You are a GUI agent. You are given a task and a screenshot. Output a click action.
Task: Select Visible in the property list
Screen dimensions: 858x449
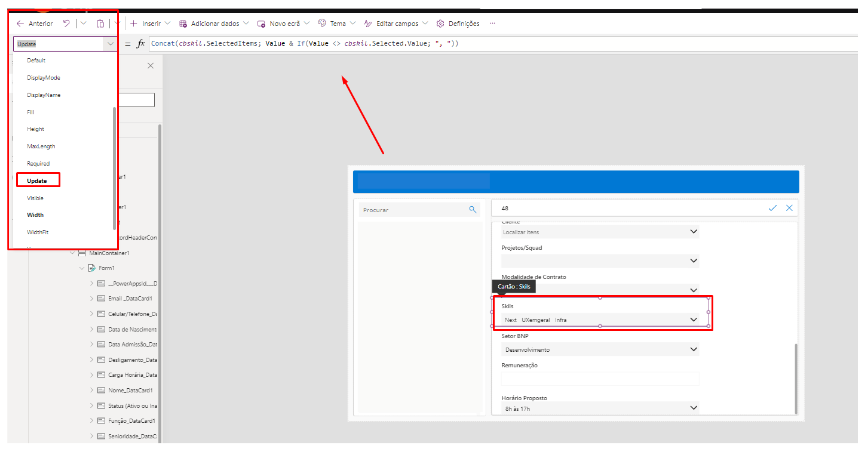coord(36,198)
